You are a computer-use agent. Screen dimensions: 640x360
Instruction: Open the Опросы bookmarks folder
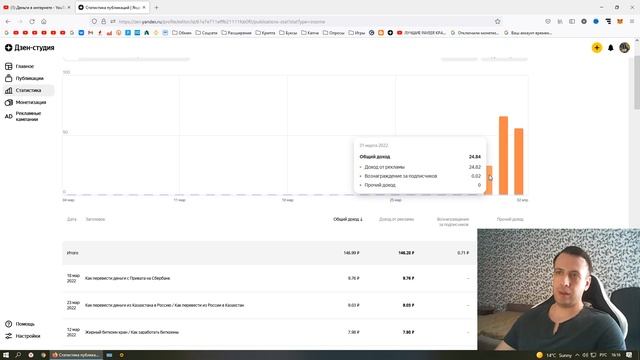[333, 33]
